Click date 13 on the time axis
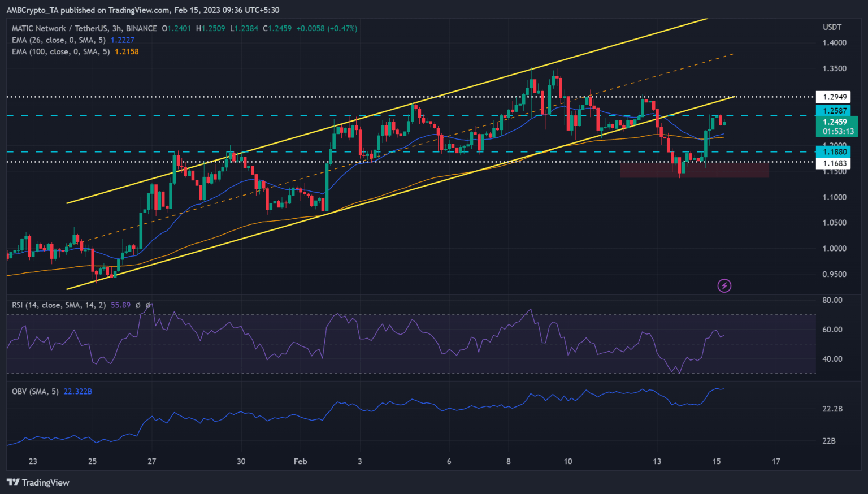868x494 pixels. [x=657, y=461]
